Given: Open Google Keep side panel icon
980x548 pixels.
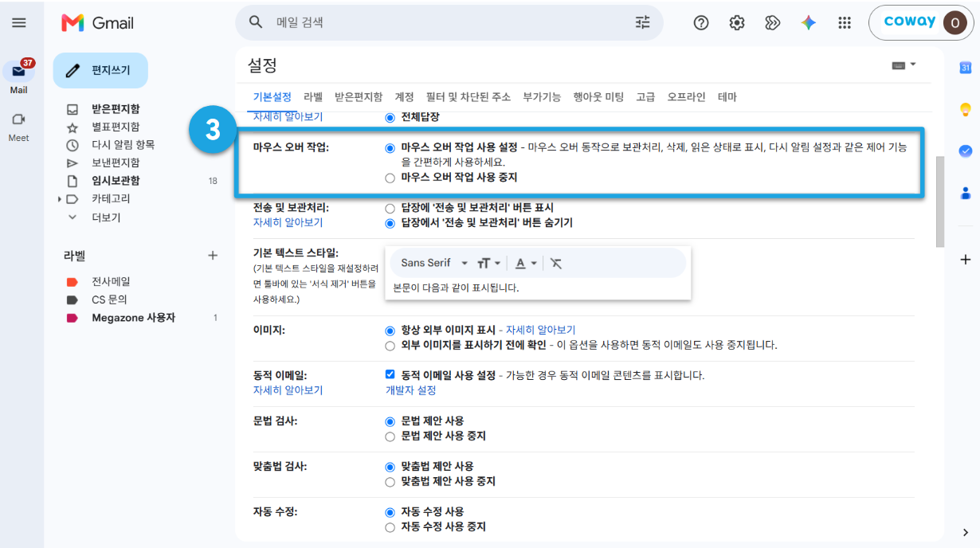Looking at the screenshot, I should (966, 109).
